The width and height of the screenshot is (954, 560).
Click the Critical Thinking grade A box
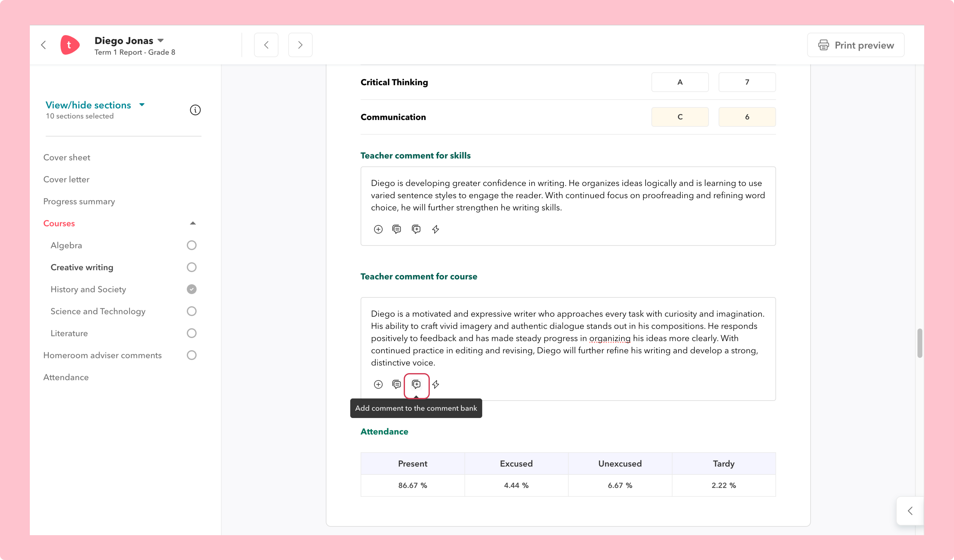pos(680,82)
